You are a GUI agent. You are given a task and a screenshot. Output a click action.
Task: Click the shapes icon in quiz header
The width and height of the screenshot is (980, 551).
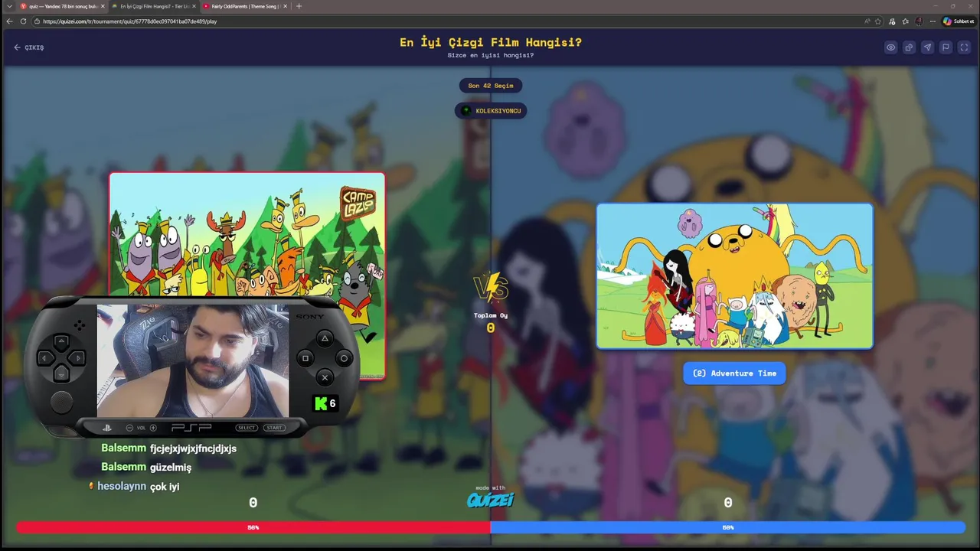(x=909, y=47)
